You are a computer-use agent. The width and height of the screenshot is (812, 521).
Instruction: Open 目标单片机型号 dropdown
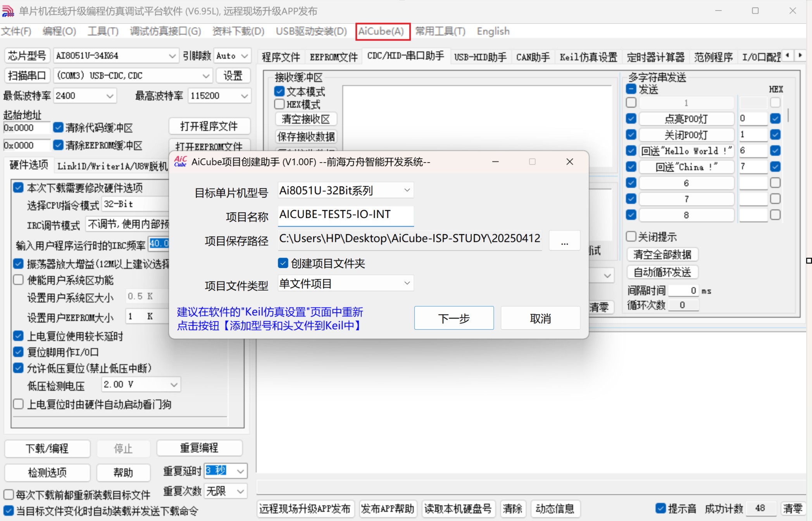[345, 190]
